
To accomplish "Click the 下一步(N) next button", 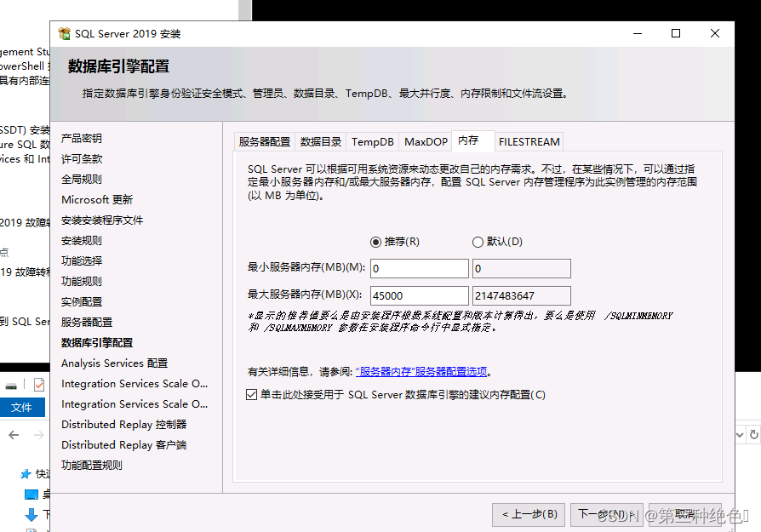I will pyautogui.click(x=607, y=514).
